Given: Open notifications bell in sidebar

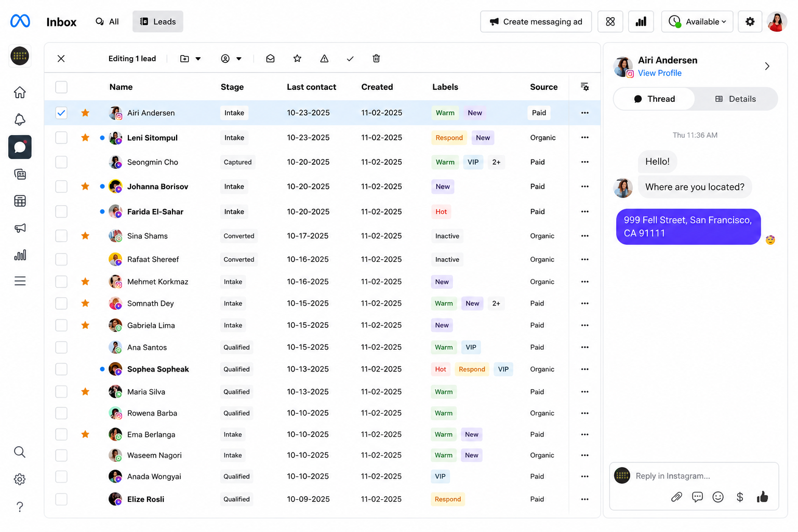Looking at the screenshot, I should tap(20, 119).
